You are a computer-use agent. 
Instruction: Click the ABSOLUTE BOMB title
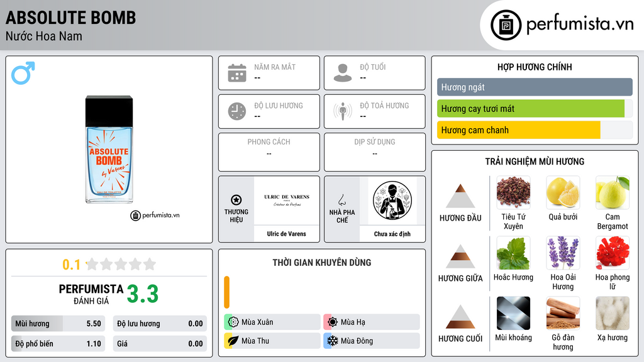tap(70, 18)
